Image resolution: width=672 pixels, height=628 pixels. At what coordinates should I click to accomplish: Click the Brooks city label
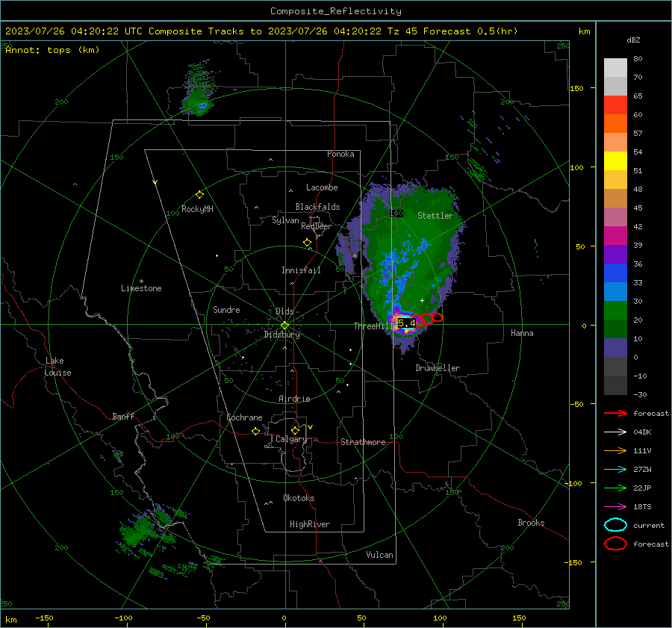(531, 523)
